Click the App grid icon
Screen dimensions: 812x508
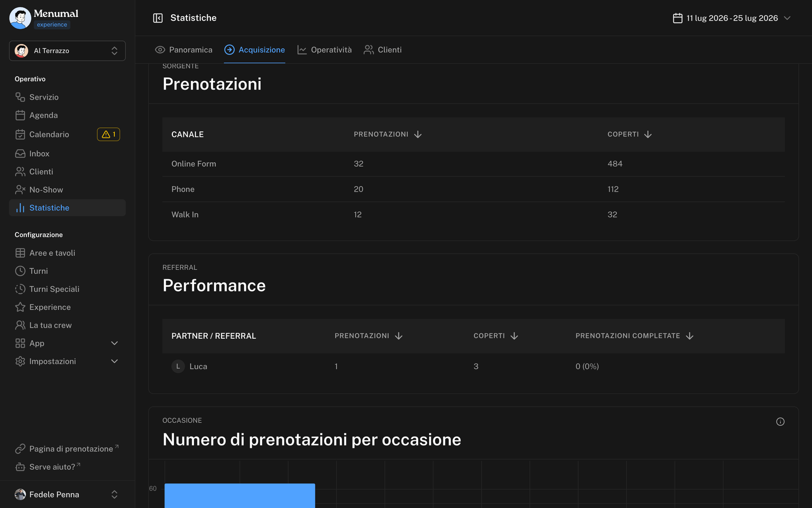tap(20, 343)
